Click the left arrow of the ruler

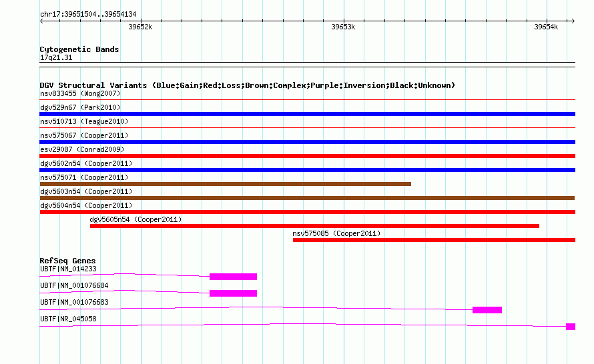pos(41,21)
